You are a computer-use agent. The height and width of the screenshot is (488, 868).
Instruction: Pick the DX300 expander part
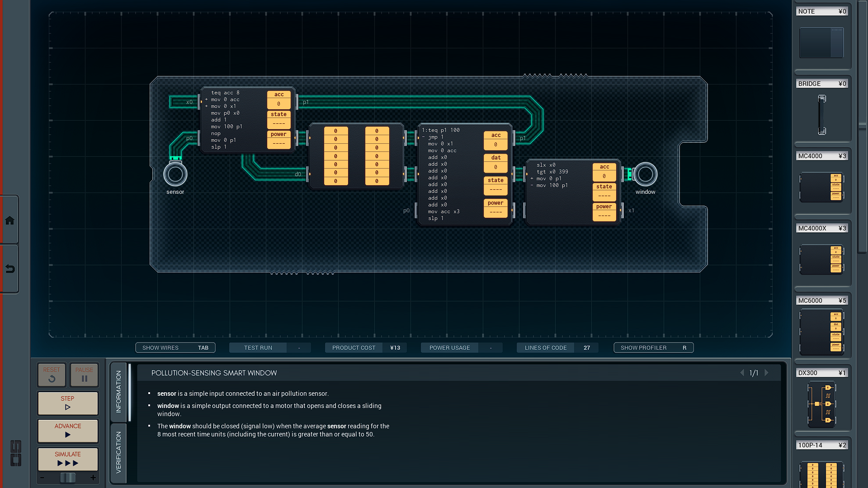point(821,404)
